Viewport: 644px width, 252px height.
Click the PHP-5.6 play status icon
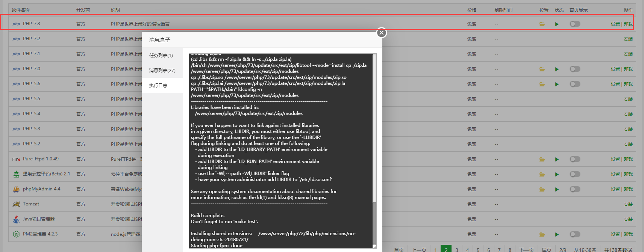(557, 84)
